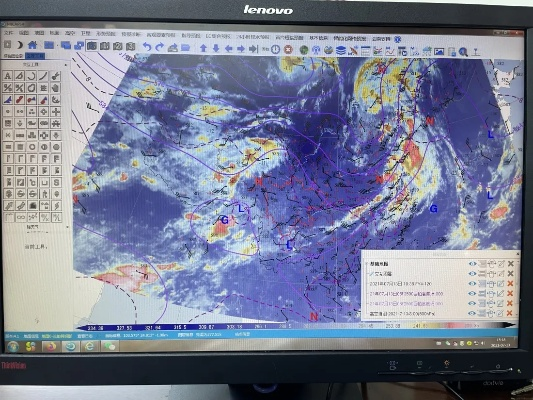Toggle eye visibility of the 2021 date layer
Viewport: 533px width, 400px height.
[x=472, y=283]
